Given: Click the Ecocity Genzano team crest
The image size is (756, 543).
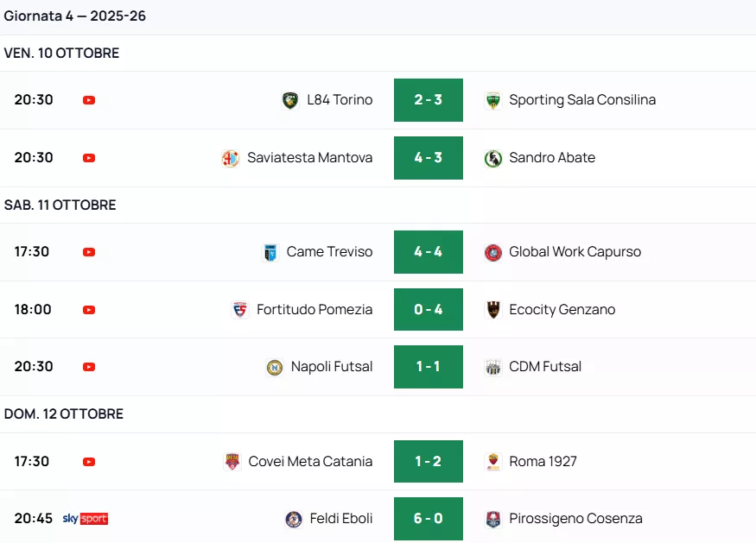Looking at the screenshot, I should point(493,310).
